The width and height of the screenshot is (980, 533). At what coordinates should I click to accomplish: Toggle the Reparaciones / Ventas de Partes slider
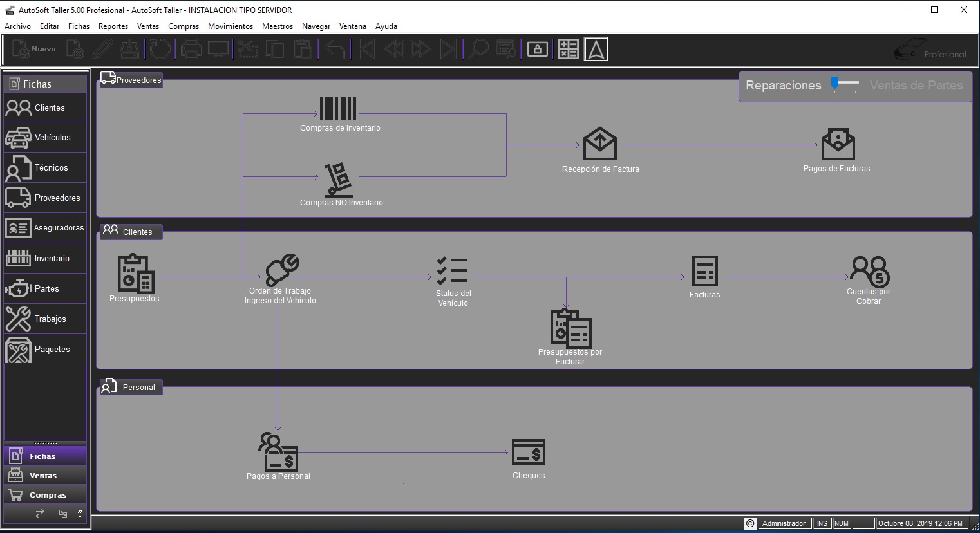click(x=845, y=84)
